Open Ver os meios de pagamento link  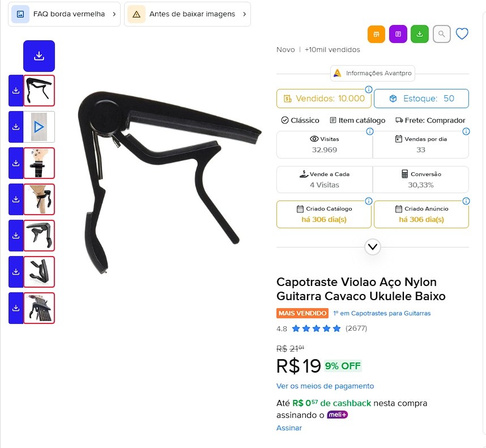[325, 386]
